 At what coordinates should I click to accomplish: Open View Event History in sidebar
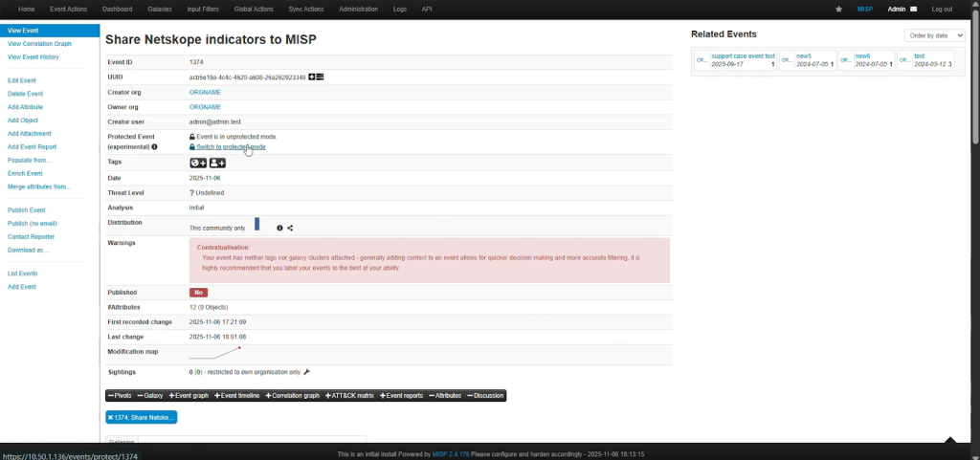pyautogui.click(x=33, y=56)
